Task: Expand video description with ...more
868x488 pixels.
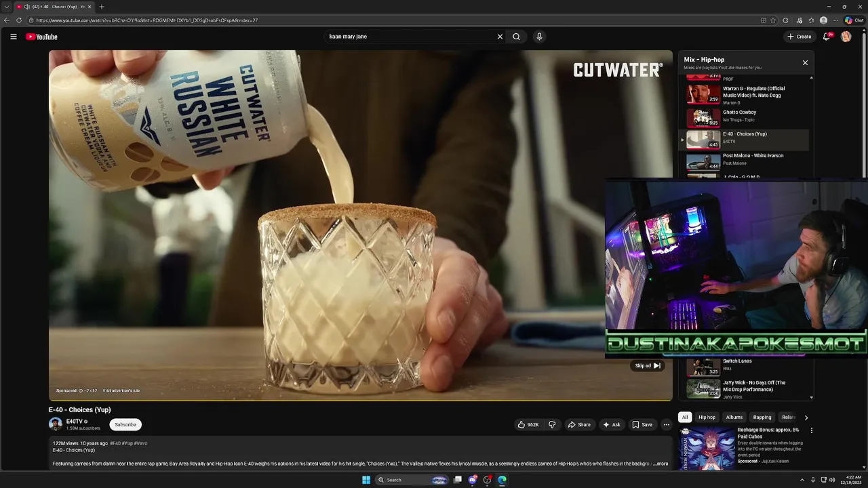Action: pyautogui.click(x=660, y=464)
